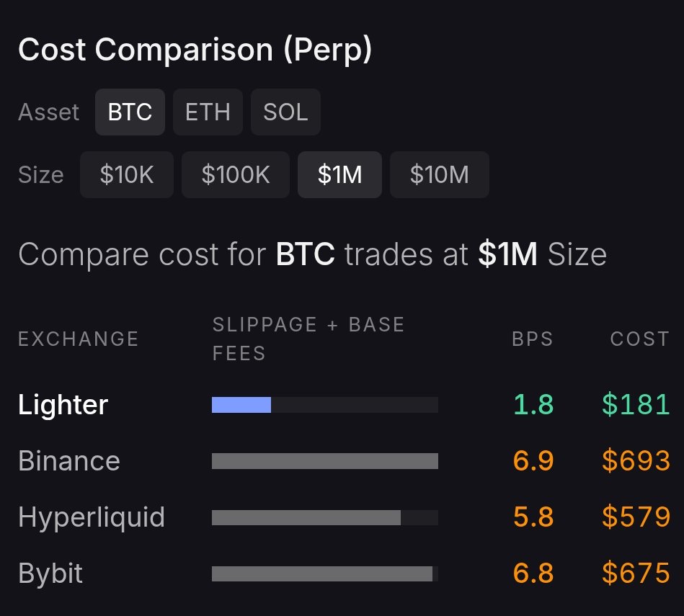Click the Hyperliquid slippage bar
Screen dimensions: 684x616
click(x=306, y=517)
